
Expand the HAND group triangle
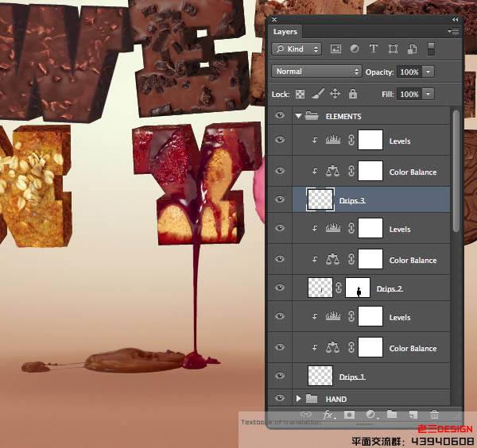(299, 398)
